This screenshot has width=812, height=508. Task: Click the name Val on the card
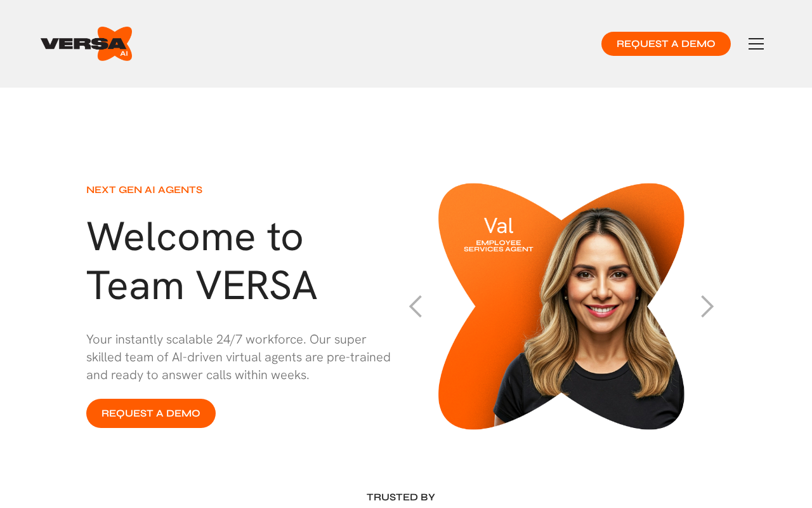click(x=499, y=226)
